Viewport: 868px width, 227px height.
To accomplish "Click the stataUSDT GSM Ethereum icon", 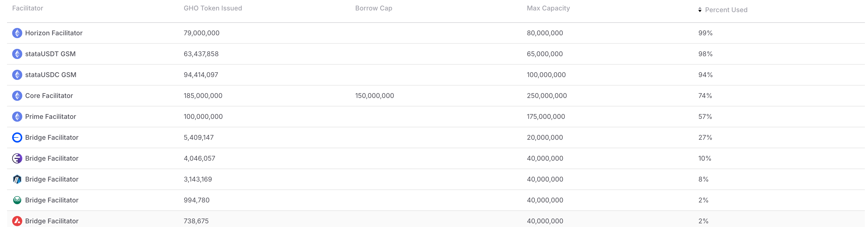I will [17, 54].
